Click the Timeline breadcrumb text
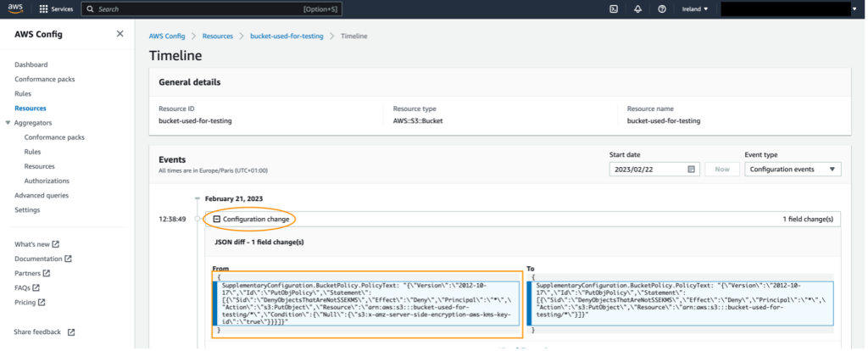 (353, 36)
